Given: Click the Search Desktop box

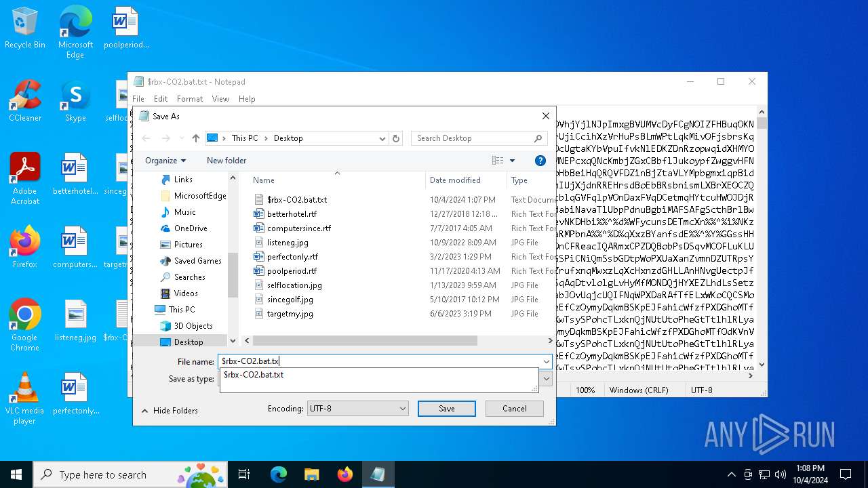Looking at the screenshot, I should point(479,138).
